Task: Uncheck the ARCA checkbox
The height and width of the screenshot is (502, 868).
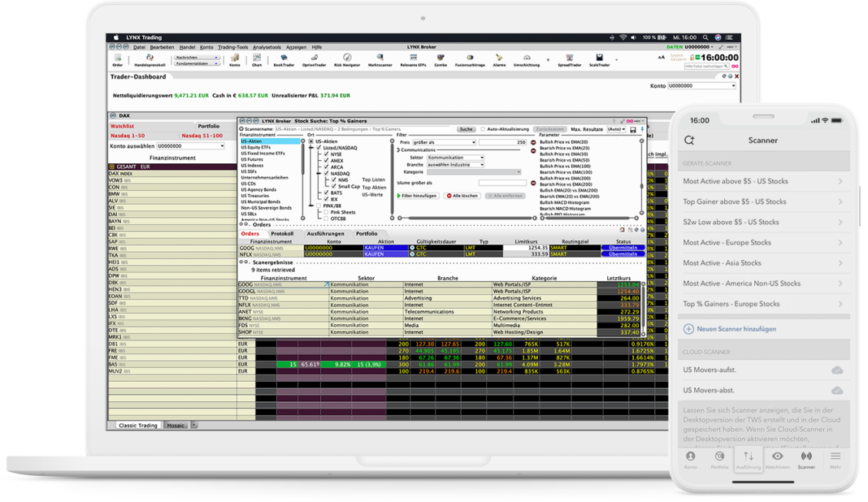Action: point(326,167)
